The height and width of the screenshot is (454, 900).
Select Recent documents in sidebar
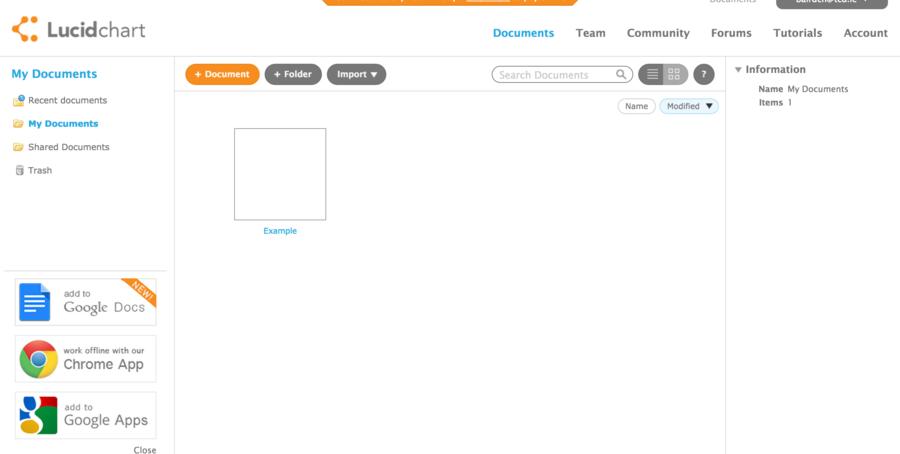point(67,100)
